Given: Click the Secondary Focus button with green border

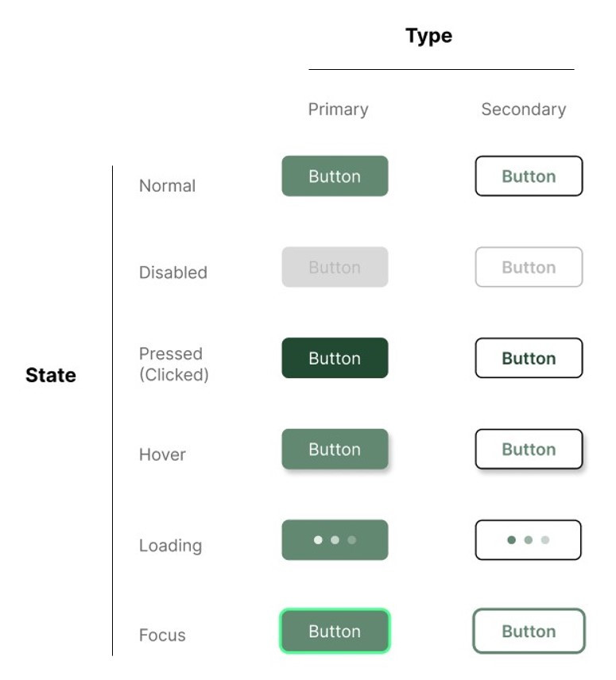Looking at the screenshot, I should click(529, 631).
